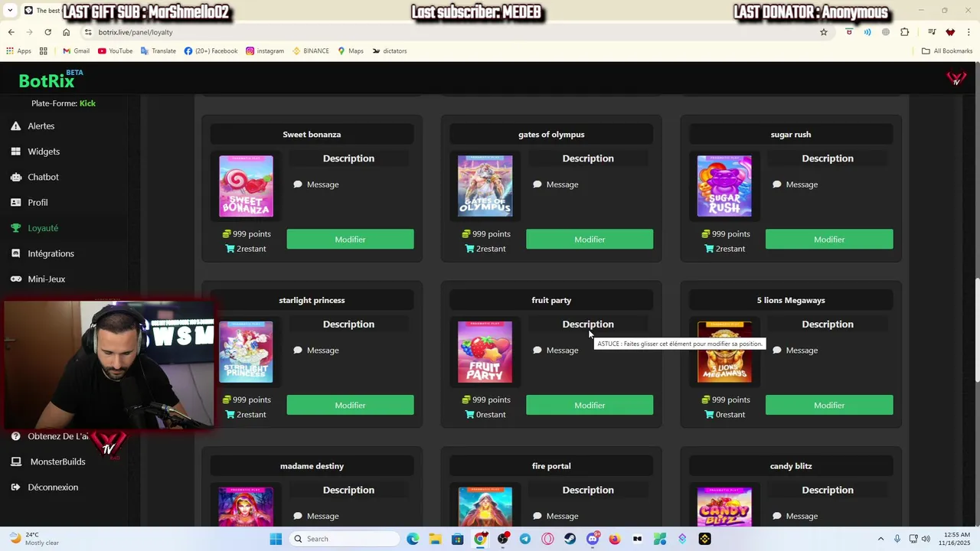Click the Déconnexion logout icon
Image resolution: width=980 pixels, height=551 pixels.
click(x=15, y=487)
